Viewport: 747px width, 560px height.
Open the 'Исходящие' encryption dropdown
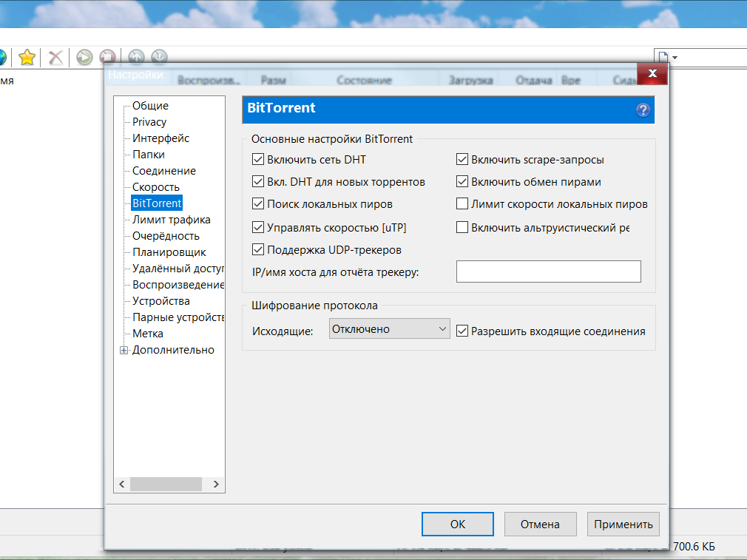pyautogui.click(x=389, y=329)
